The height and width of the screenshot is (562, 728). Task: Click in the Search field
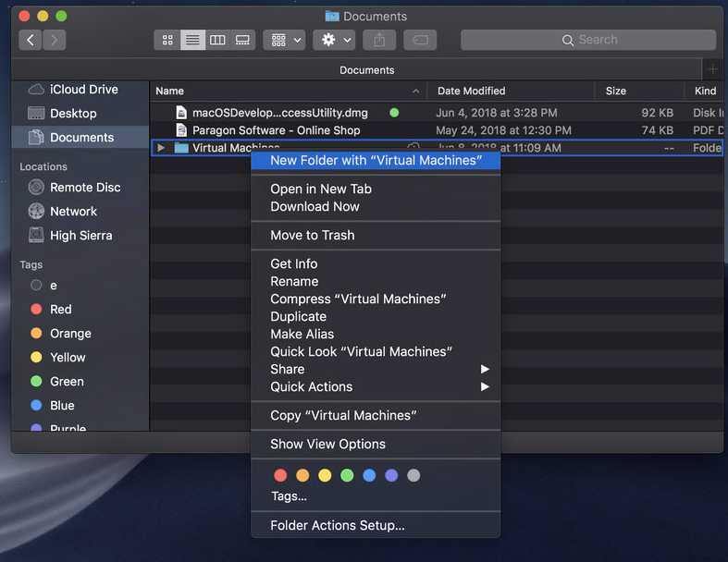[588, 40]
